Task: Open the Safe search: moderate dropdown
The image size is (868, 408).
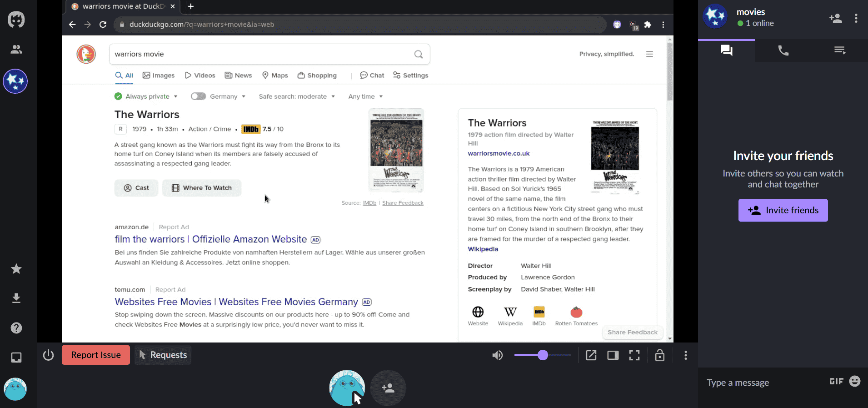Action: tap(297, 96)
